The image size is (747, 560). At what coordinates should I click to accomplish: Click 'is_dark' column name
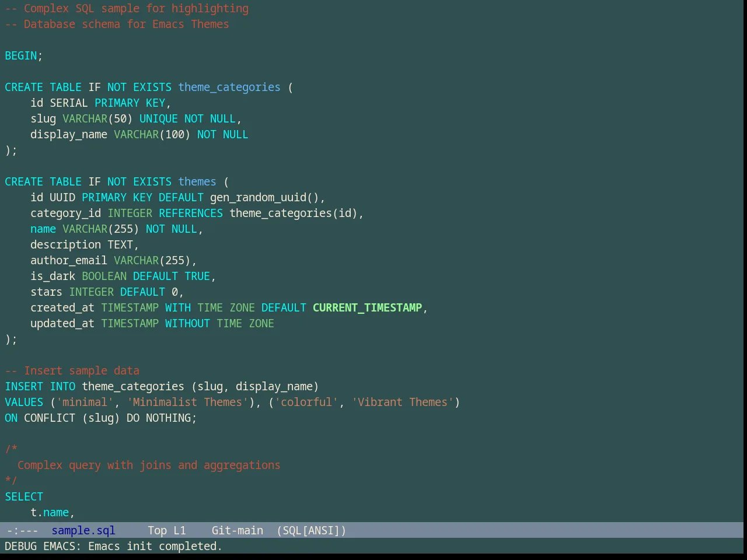click(x=53, y=276)
